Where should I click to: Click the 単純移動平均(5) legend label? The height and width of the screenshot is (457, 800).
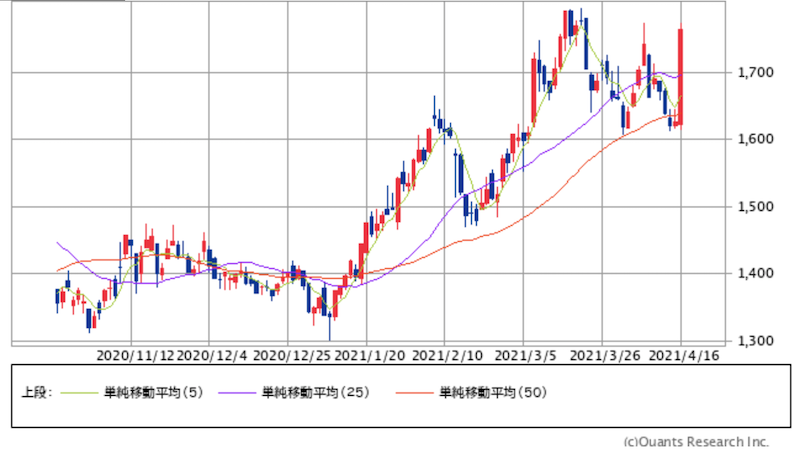pyautogui.click(x=154, y=392)
